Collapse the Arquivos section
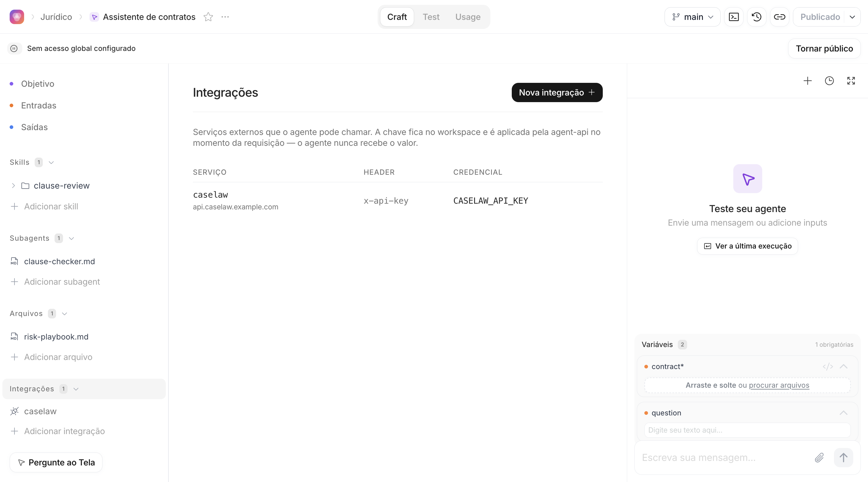The height and width of the screenshot is (482, 868). (65, 314)
